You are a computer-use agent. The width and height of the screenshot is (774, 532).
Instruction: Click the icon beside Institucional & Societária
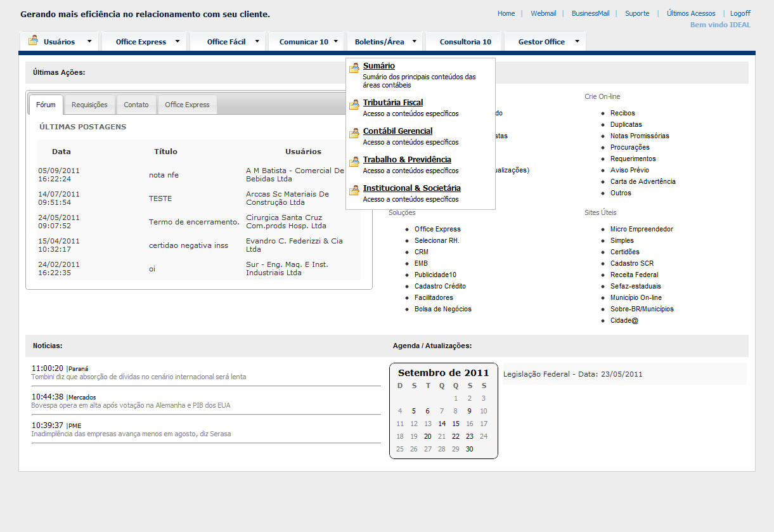coord(354,190)
